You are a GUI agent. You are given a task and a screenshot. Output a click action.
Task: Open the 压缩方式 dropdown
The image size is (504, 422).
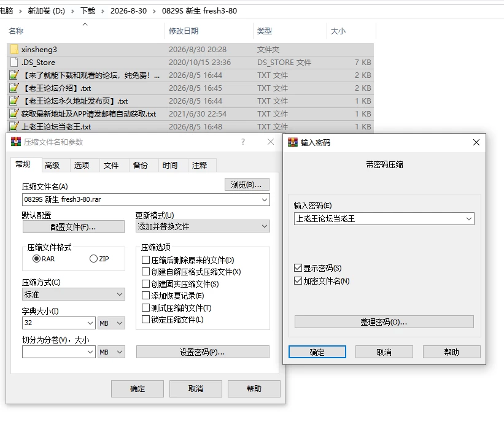[x=74, y=294]
